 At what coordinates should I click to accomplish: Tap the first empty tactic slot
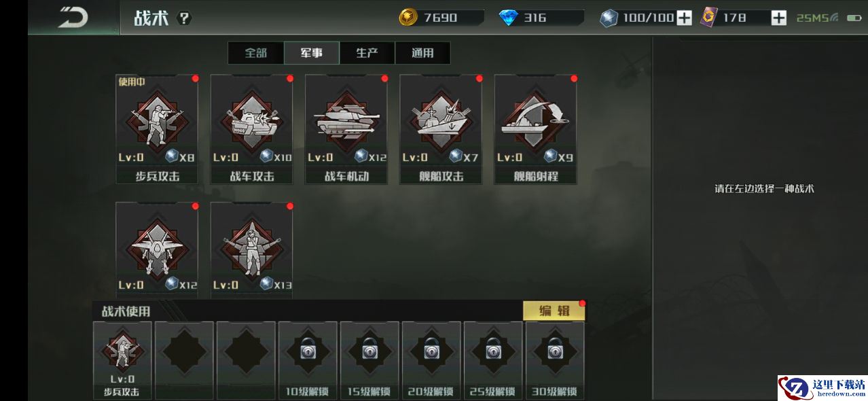click(x=184, y=360)
